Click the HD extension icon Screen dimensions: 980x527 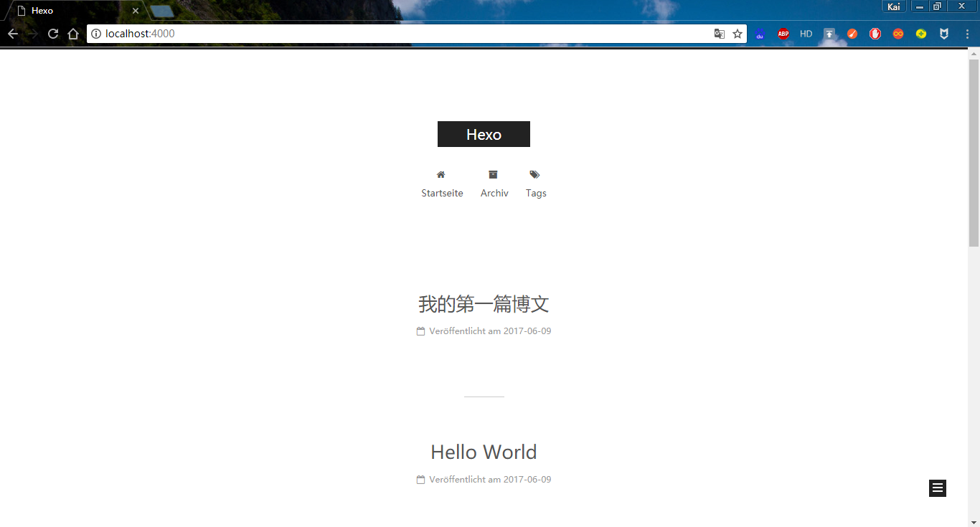[806, 34]
